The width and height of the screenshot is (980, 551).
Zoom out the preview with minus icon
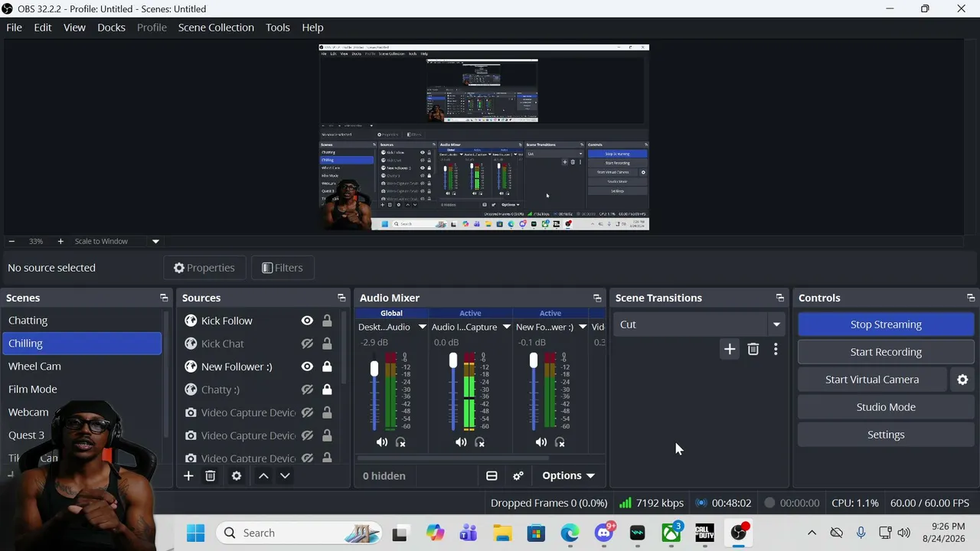[11, 241]
